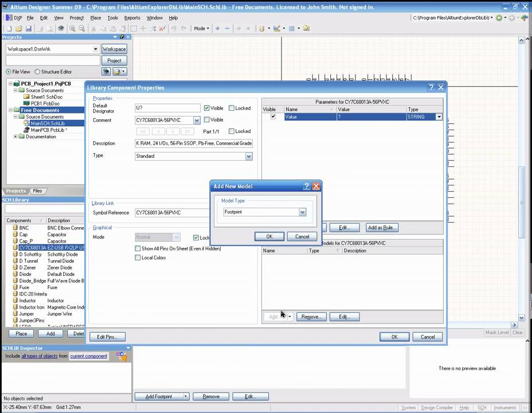532x413 pixels.
Task: Click the Add as Rule button
Action: click(x=382, y=227)
